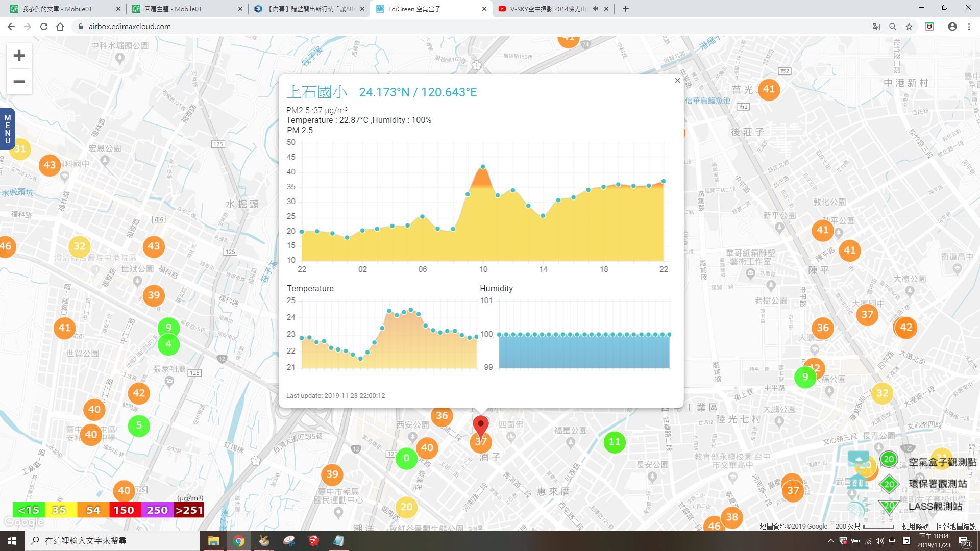Viewport: 980px width, 551px height.
Task: Select orange marker 39 near 朝馬運動中心
Action: 332,474
